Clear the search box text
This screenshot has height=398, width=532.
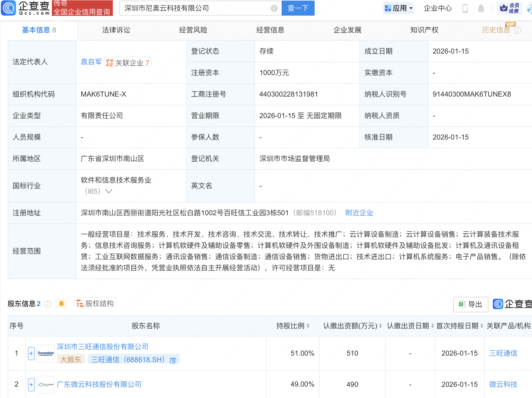tap(274, 8)
